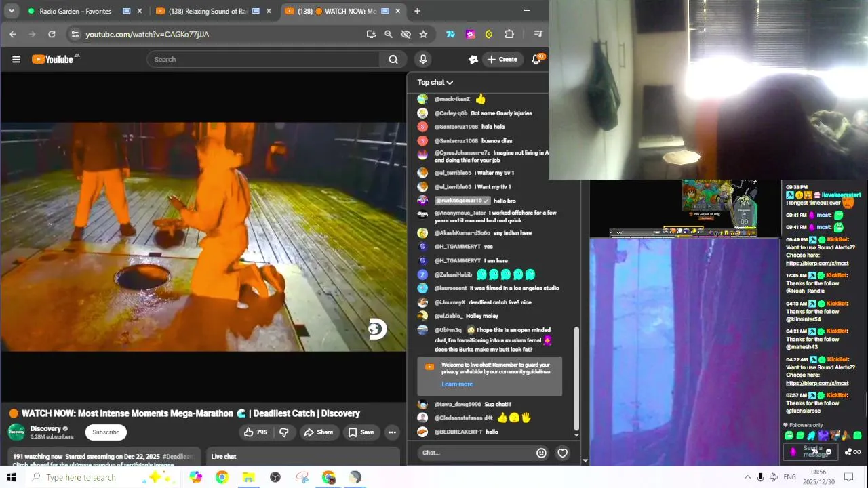Click the Share button
This screenshot has width=868, height=488.
[x=318, y=432]
